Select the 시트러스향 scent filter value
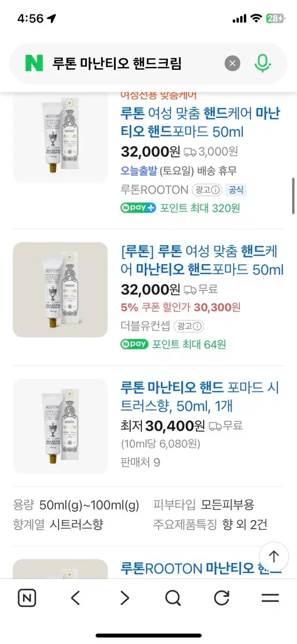297x644 pixels. (x=77, y=524)
